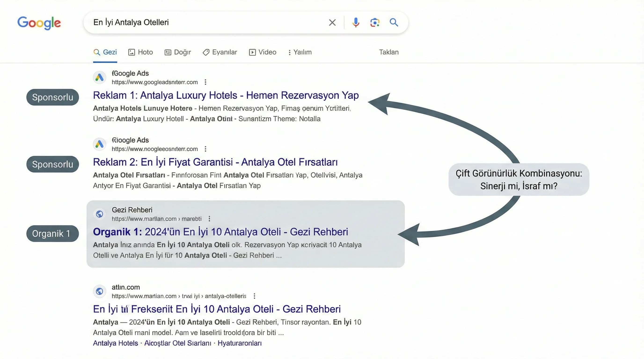Click the image icon in Hoto tab
Viewport: 644px width, 359px height.
[132, 52]
